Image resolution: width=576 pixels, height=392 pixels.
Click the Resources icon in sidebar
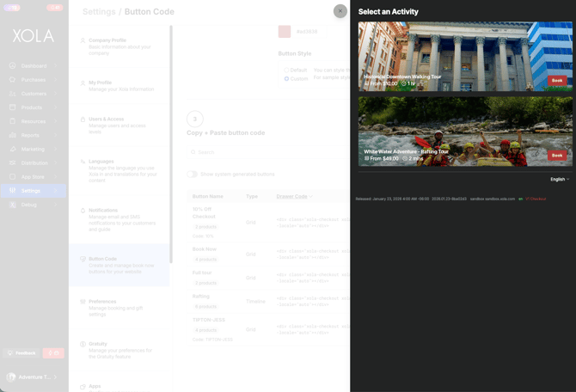click(13, 121)
